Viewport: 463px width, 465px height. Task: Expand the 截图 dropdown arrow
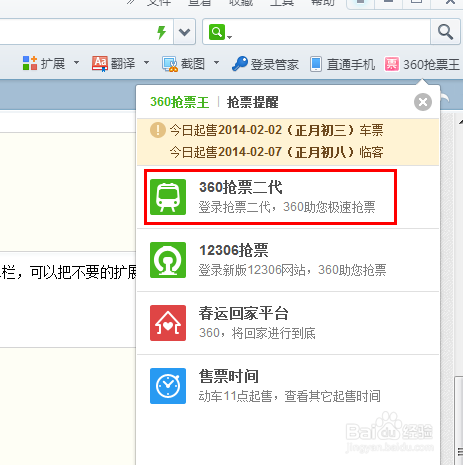tap(216, 63)
